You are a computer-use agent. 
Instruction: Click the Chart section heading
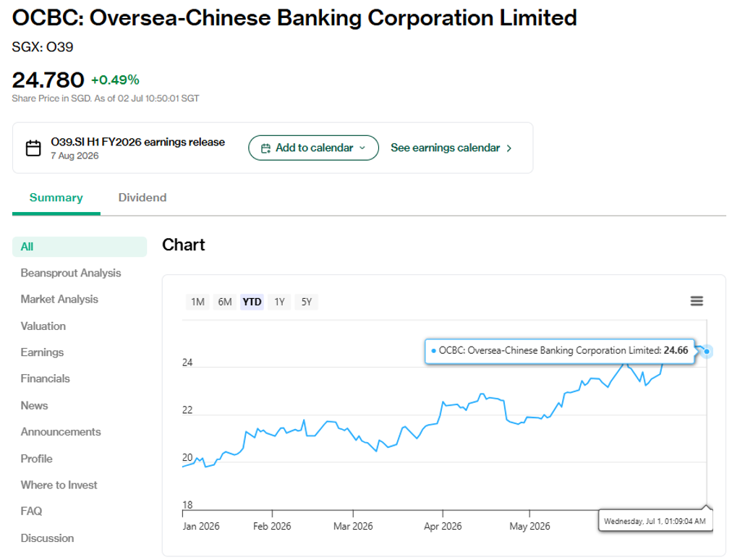click(184, 245)
